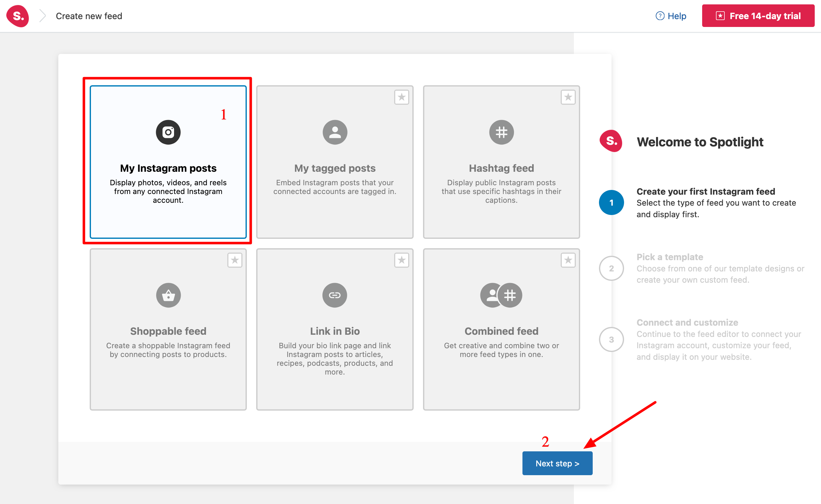Click the Pick a template step title
821x504 pixels.
pyautogui.click(x=670, y=257)
